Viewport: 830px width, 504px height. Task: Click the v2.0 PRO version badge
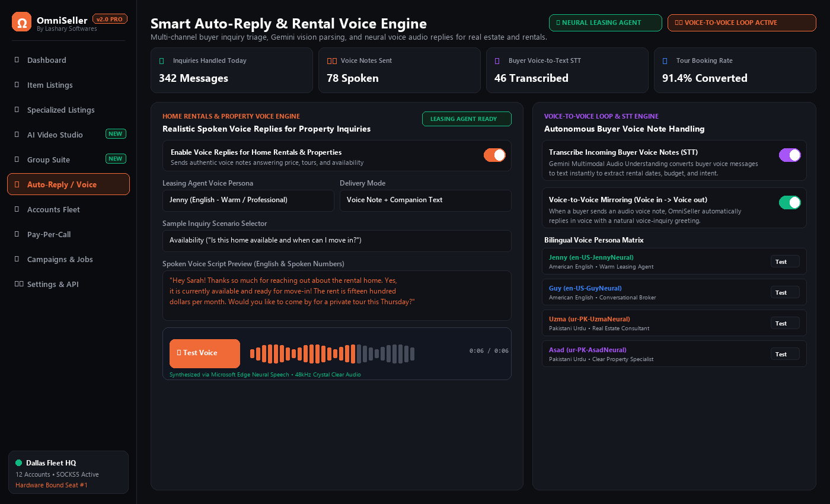(x=110, y=19)
